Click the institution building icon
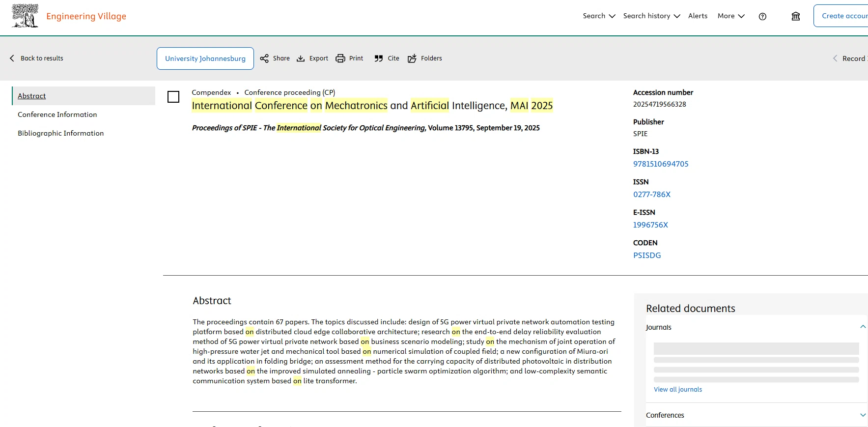This screenshot has width=868, height=427. (x=796, y=16)
